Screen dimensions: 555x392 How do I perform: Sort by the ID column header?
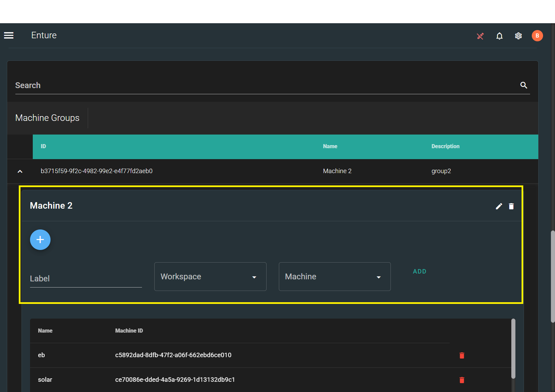[x=43, y=146]
